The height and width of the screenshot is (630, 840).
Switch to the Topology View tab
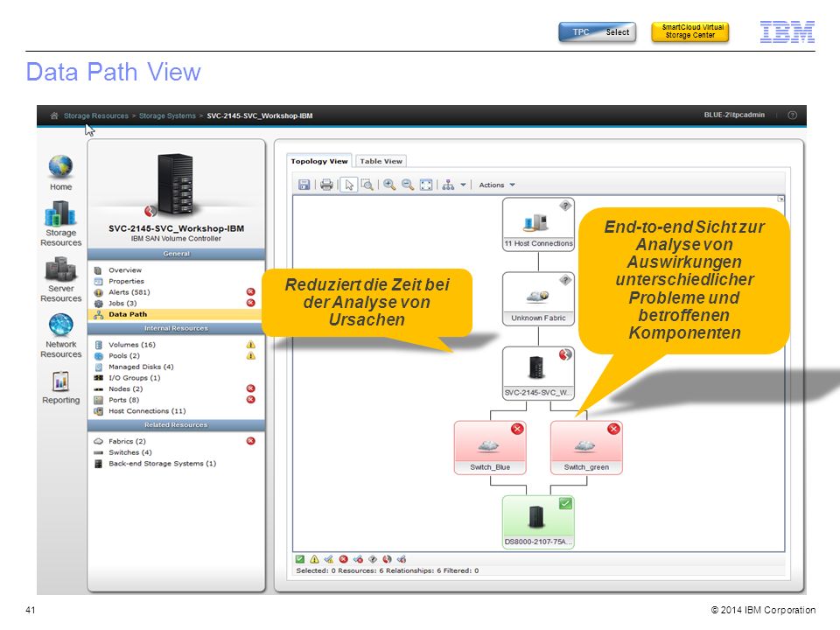(x=319, y=161)
